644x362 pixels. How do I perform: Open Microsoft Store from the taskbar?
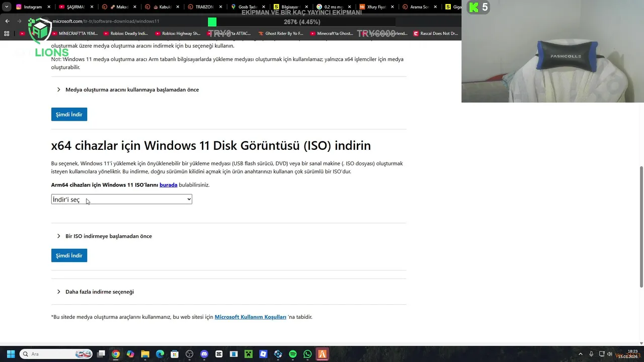point(175,354)
